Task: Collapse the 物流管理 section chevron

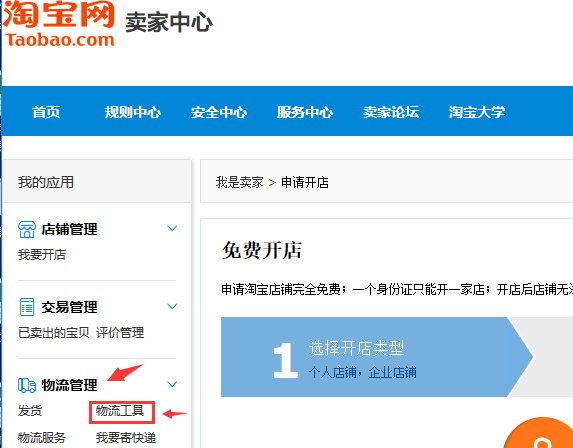Action: click(172, 384)
